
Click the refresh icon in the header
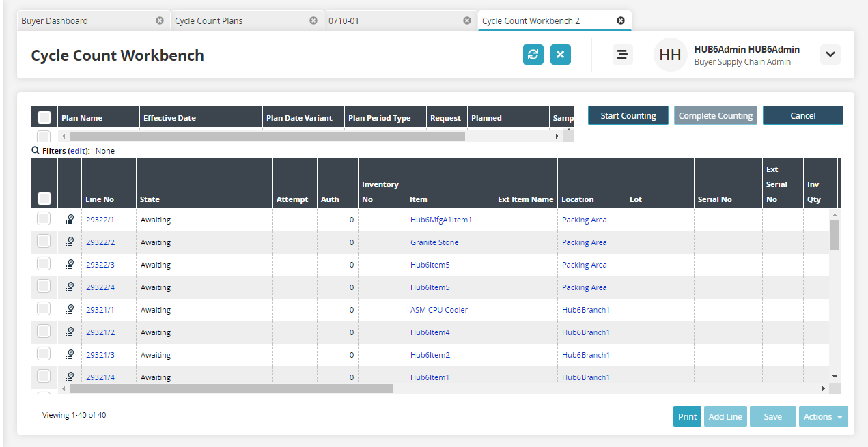(533, 55)
